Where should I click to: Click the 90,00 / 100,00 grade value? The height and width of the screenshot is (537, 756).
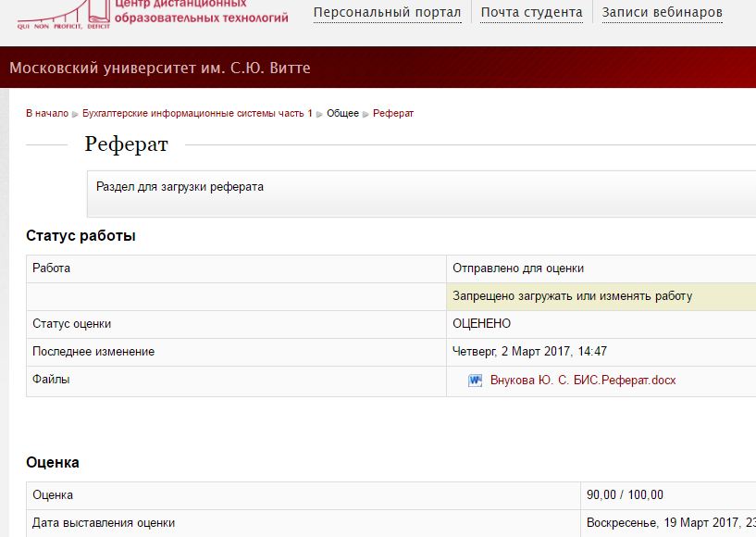pos(625,495)
